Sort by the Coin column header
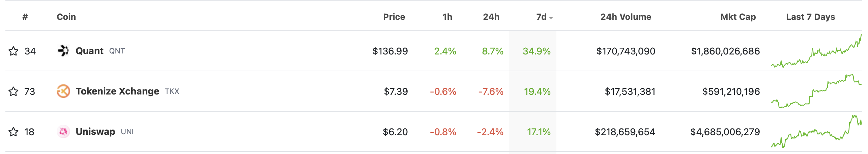 (x=66, y=17)
